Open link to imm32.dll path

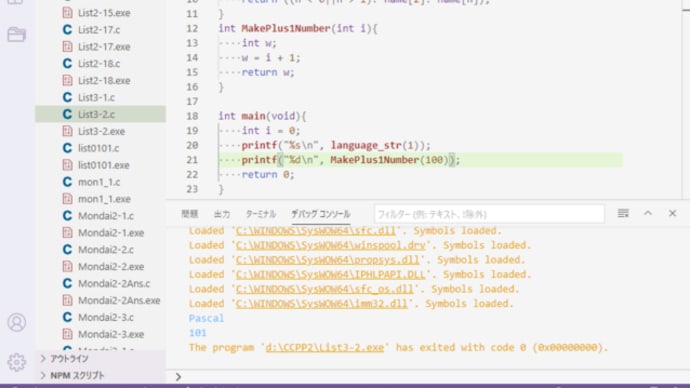click(x=322, y=303)
